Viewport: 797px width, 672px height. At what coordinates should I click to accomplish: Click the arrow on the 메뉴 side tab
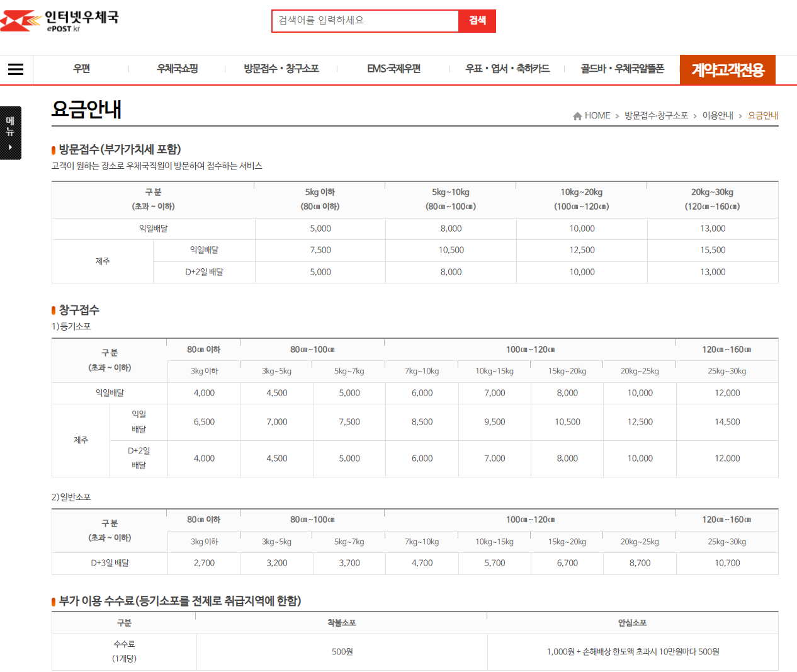coord(11,147)
